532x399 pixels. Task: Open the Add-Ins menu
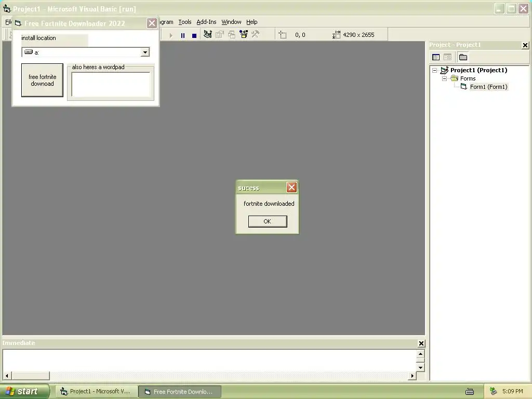206,22
